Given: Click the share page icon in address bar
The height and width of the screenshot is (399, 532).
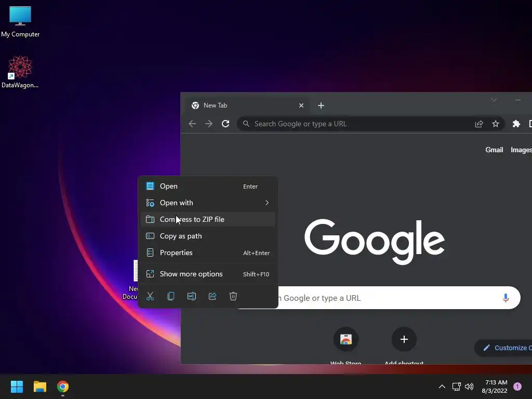Looking at the screenshot, I should [x=478, y=124].
